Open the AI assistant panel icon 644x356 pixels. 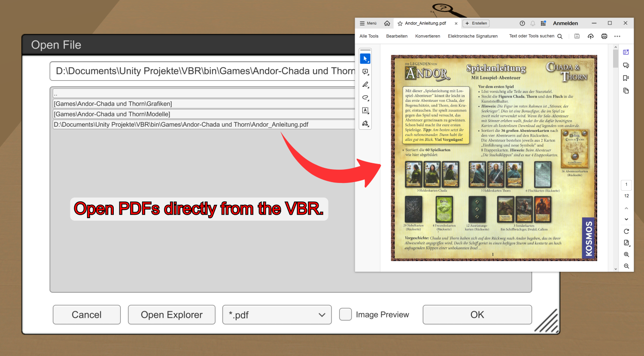[626, 52]
